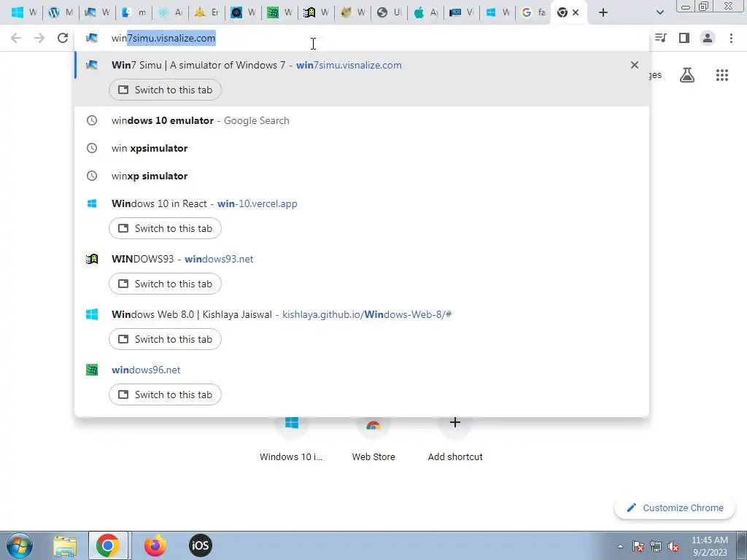Click Switch to this tab under WINDOWS93
747x560 pixels.
pos(166,284)
